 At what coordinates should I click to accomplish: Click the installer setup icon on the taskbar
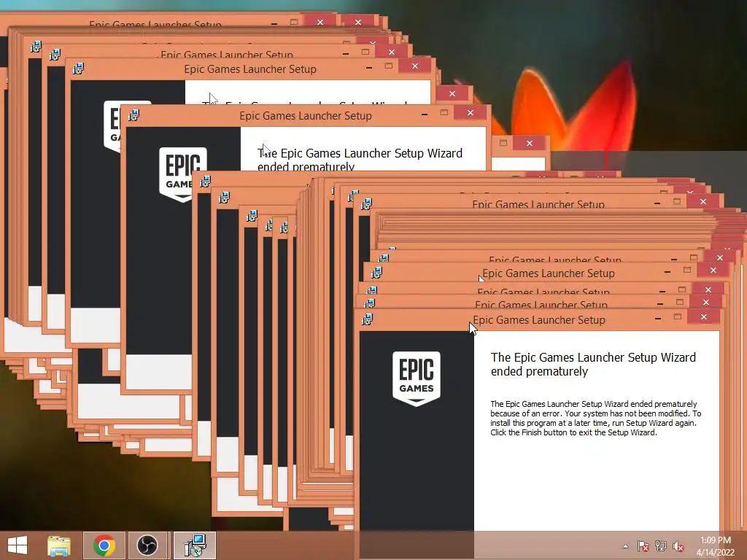tap(195, 545)
